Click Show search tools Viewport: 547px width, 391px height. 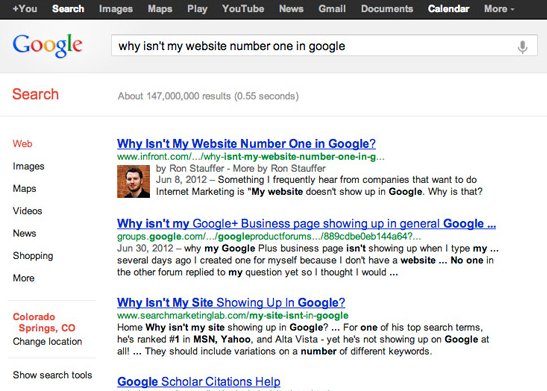tap(52, 375)
